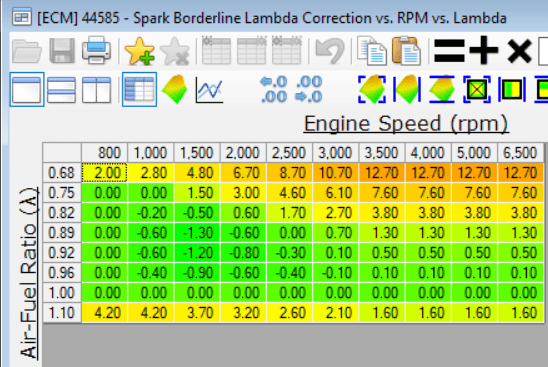Select the 0.96 lambda row header
The width and height of the screenshot is (548, 367).
(62, 272)
